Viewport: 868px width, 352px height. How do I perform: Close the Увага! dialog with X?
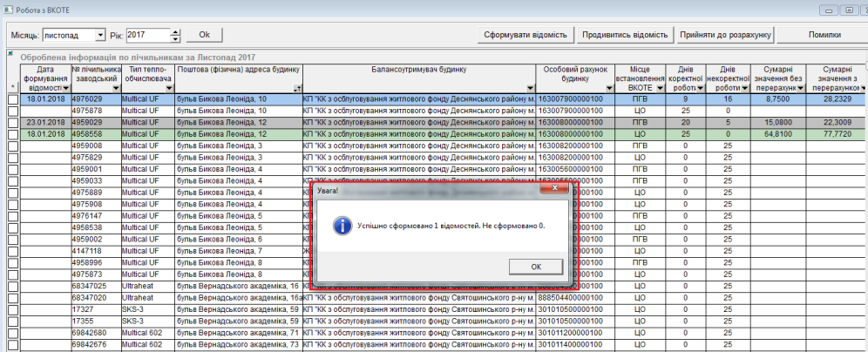(x=551, y=186)
